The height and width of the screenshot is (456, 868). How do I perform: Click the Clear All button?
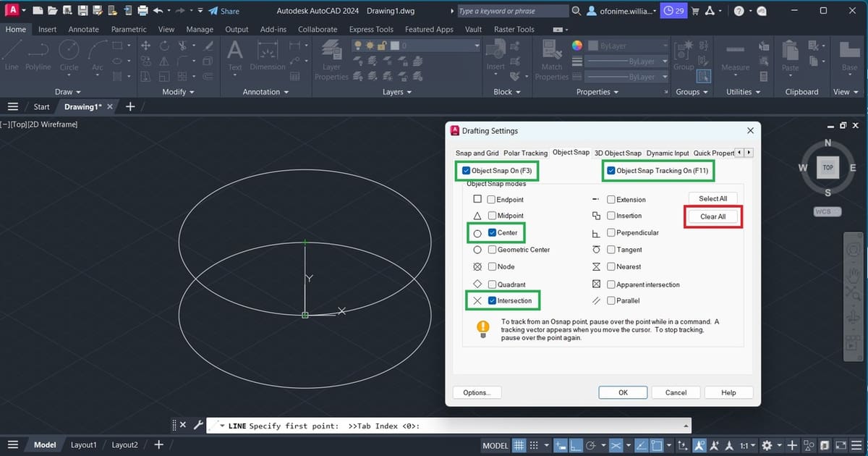712,216
